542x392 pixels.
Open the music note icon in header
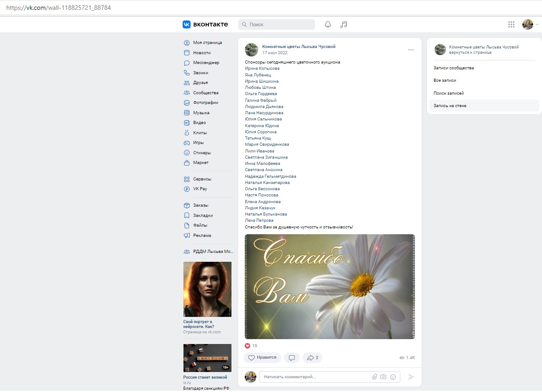pyautogui.click(x=343, y=24)
